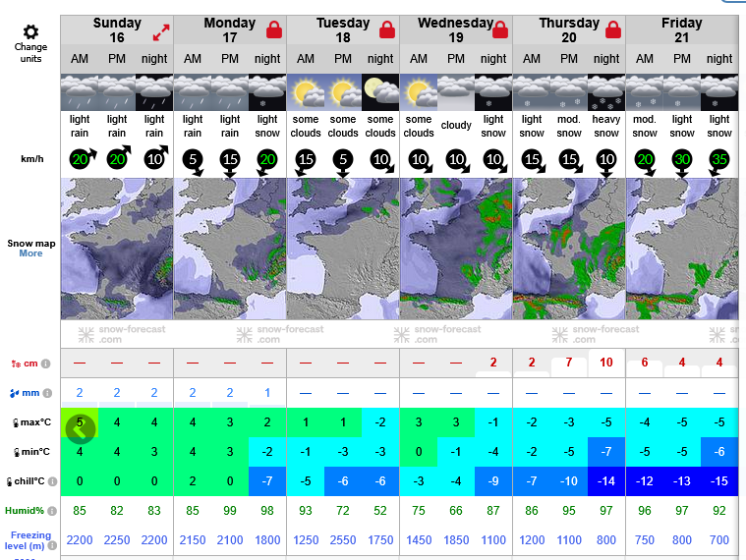Click Thursday night 10 cm snowfall value
746x560 pixels.
(606, 363)
